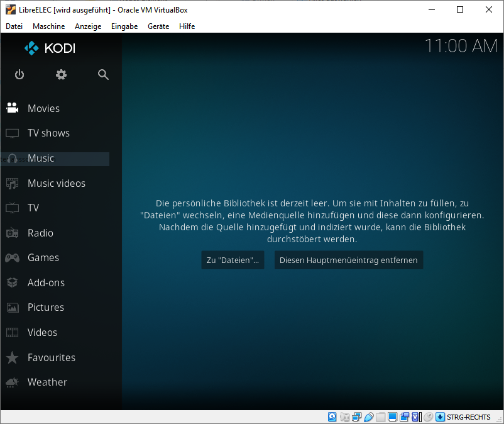Click the STRG-RECHTS host key indicator

468,417
